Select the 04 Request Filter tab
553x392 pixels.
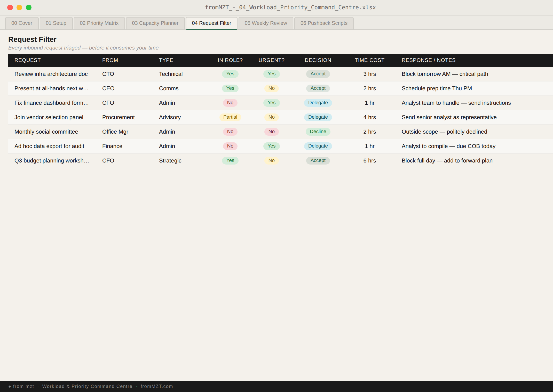[211, 23]
